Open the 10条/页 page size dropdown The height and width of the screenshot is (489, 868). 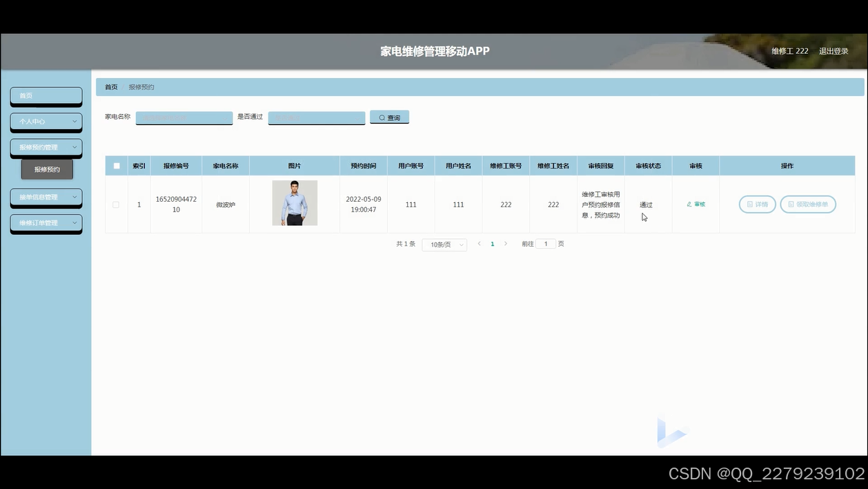444,245
